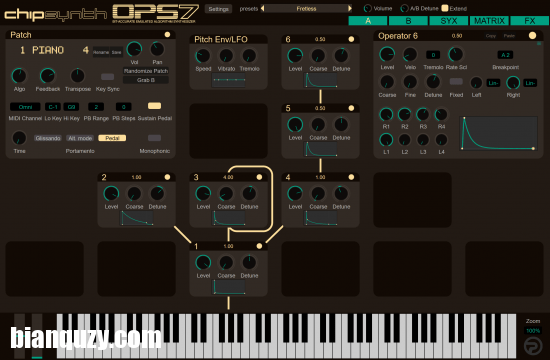Viewport: 550px width, 360px height.
Task: Click the master Volume knob
Action: click(368, 8)
